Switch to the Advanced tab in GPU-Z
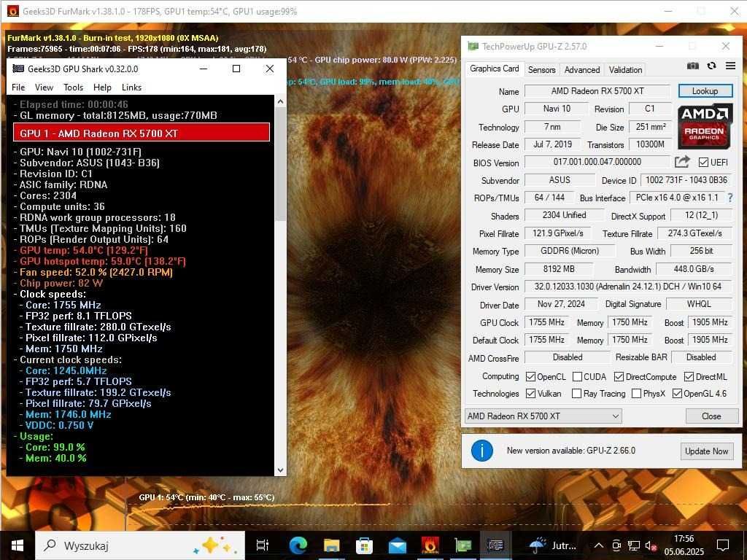Screen dimensions: 747x560 [582, 69]
